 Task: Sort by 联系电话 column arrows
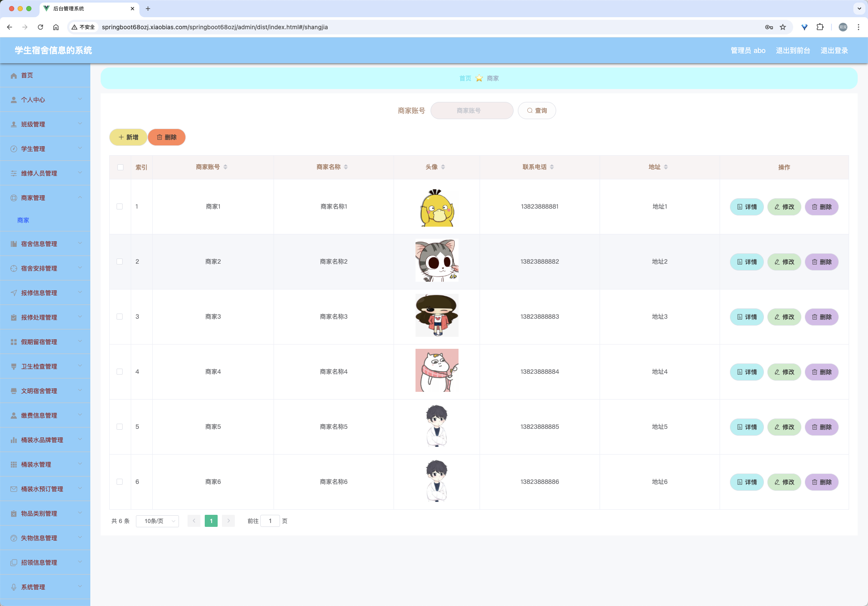[552, 167]
